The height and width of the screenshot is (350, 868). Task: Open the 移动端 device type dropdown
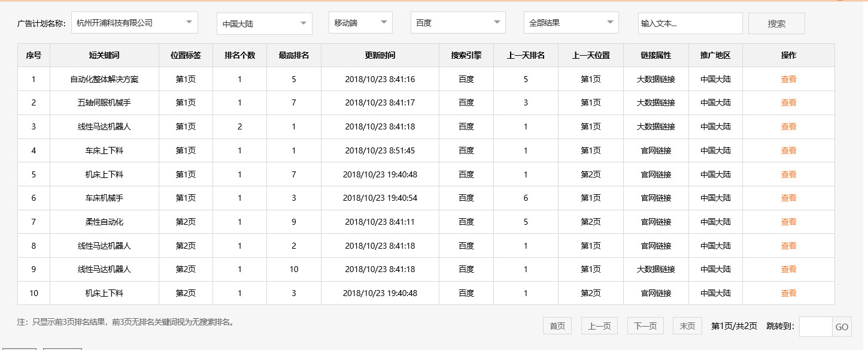pyautogui.click(x=359, y=22)
